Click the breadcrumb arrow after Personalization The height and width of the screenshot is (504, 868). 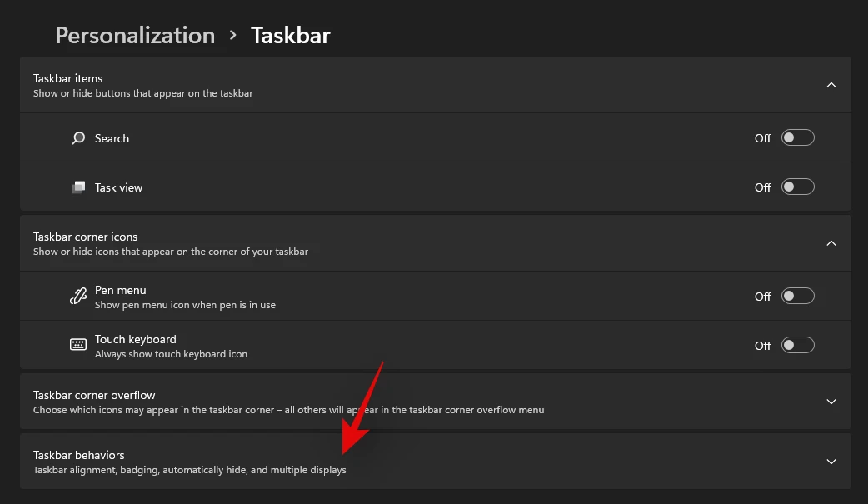(233, 36)
